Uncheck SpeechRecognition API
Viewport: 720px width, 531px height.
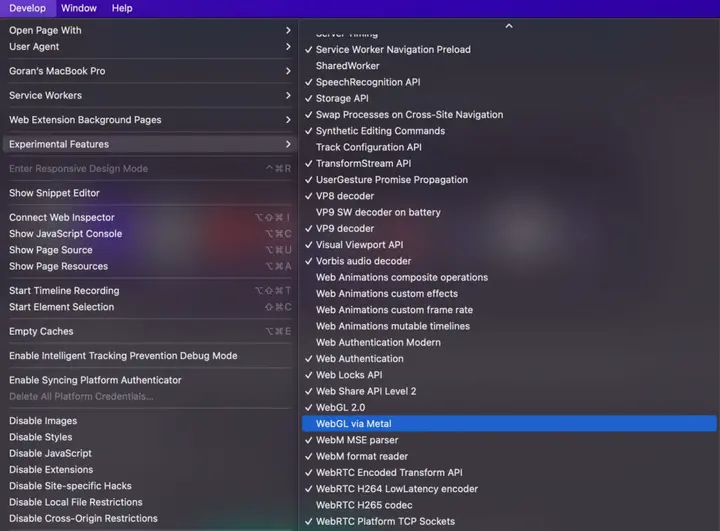click(x=509, y=82)
